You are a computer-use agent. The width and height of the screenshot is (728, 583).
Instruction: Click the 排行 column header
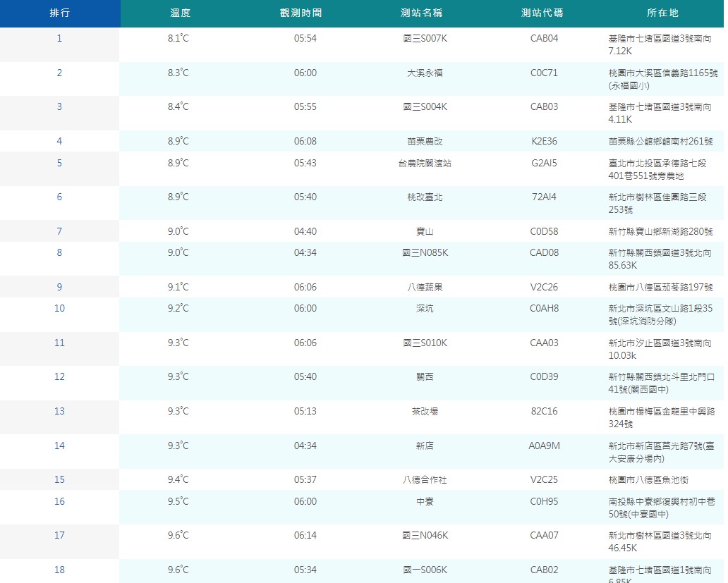tap(59, 13)
